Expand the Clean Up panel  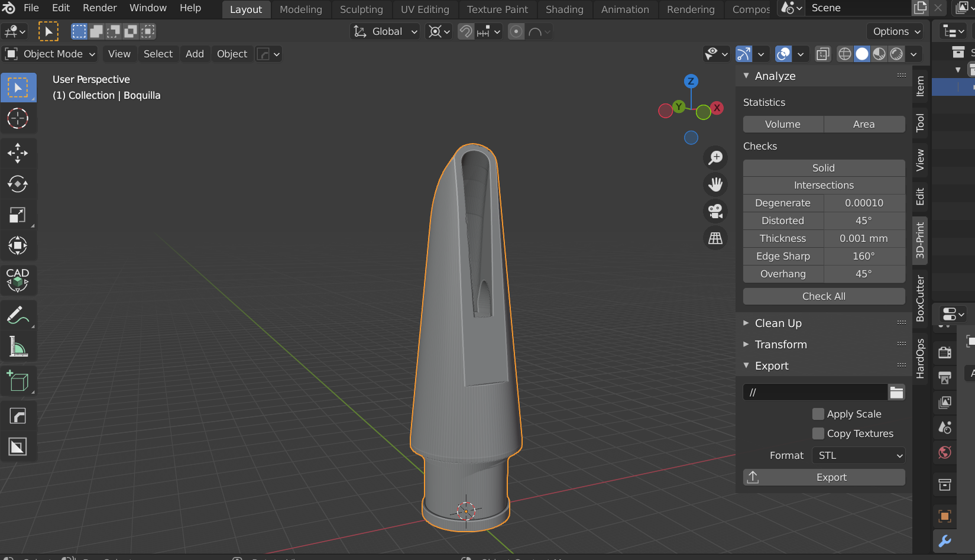coord(778,323)
